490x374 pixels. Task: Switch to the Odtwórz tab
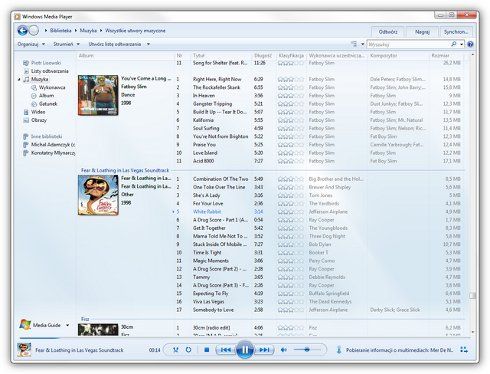click(x=388, y=32)
